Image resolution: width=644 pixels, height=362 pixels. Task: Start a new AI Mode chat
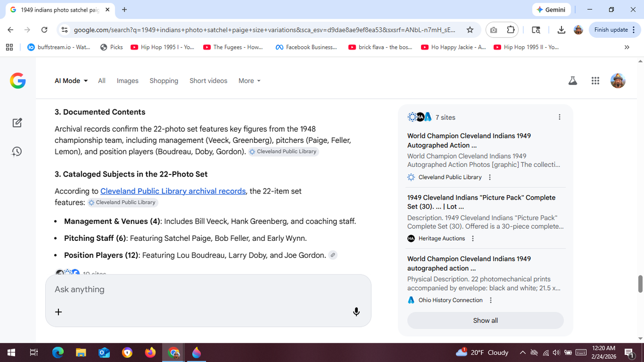coord(17,123)
